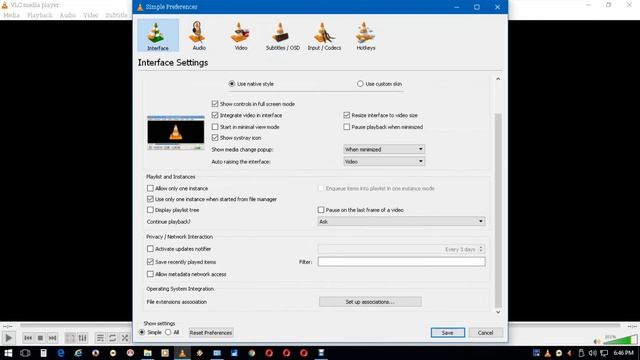Open the Hotkeys preferences category
Screen dimensions: 640x360
coord(365,36)
